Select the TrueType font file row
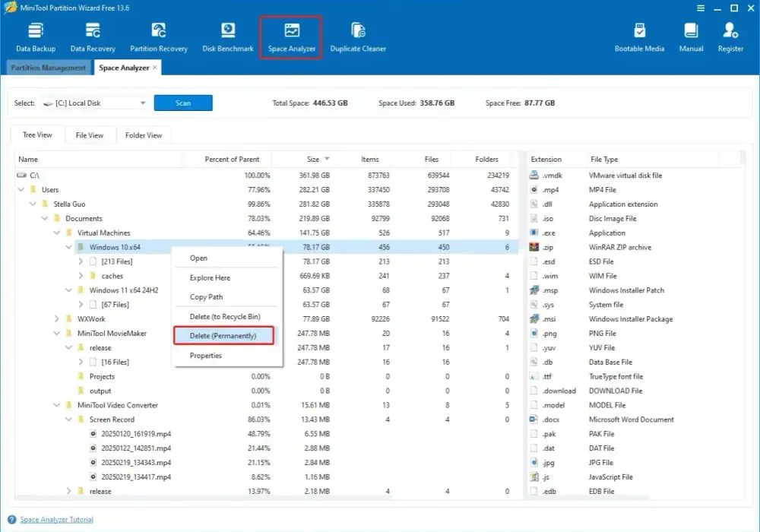 (635, 376)
